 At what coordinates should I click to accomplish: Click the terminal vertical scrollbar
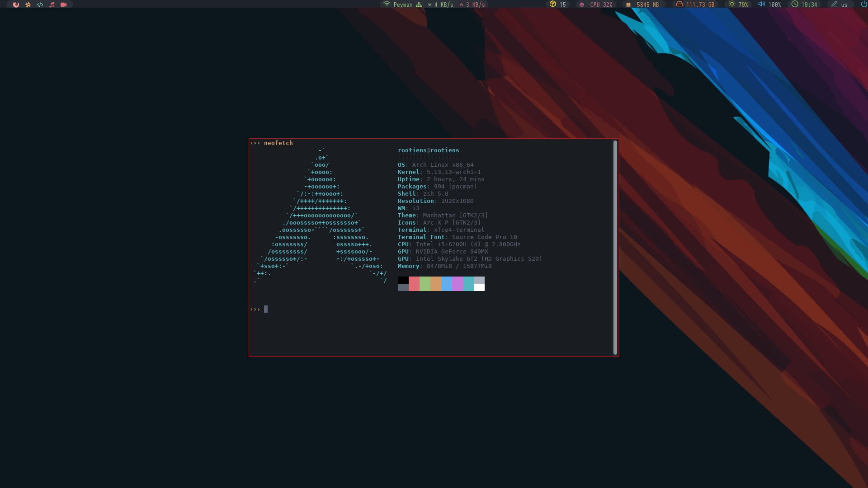click(x=615, y=248)
